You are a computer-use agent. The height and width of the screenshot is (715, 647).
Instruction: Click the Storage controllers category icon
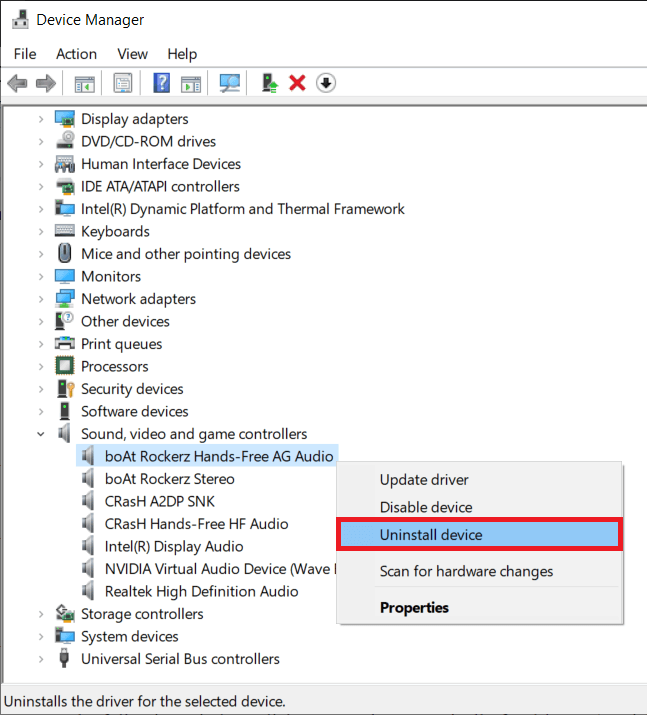pyautogui.click(x=65, y=613)
